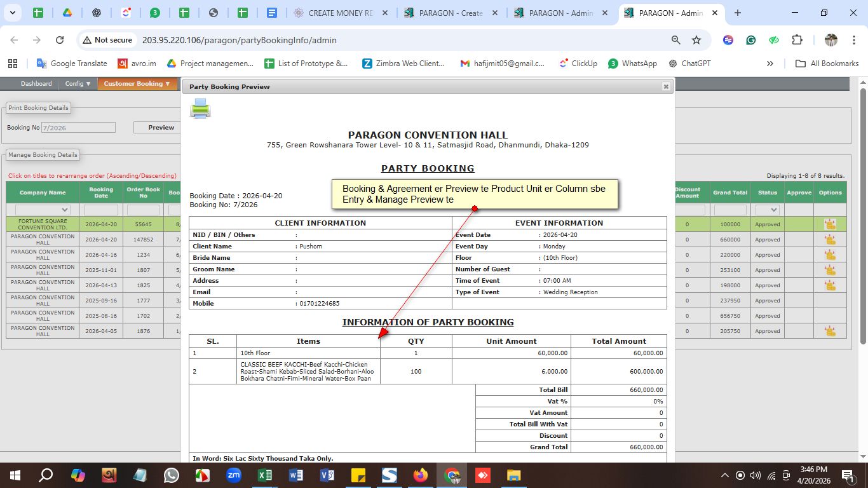Click the address bar URL
This screenshot has height=488, width=868.
pos(240,40)
